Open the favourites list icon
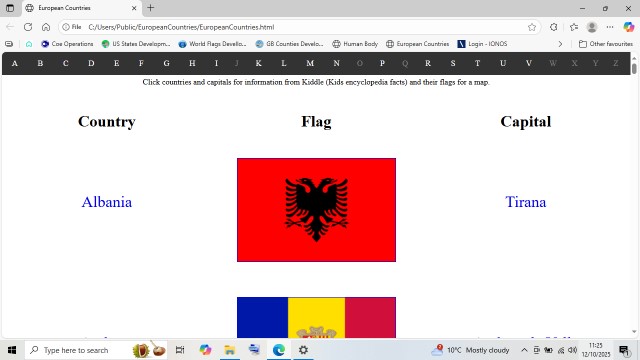Screen dimensions: 640x360 (574, 27)
